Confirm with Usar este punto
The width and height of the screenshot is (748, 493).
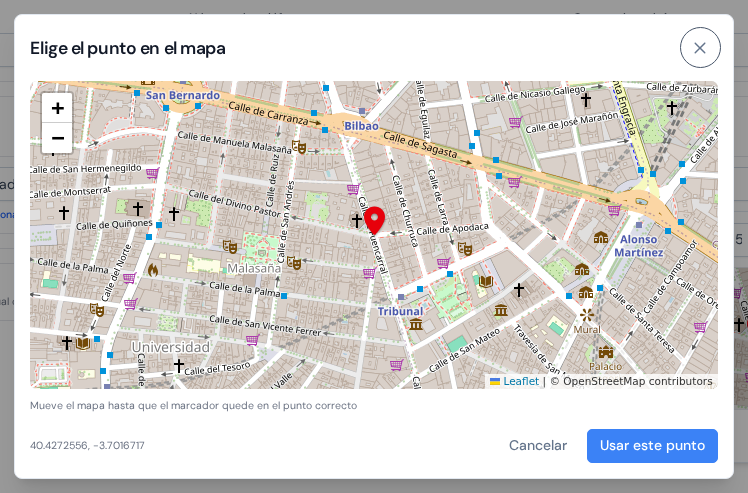652,446
